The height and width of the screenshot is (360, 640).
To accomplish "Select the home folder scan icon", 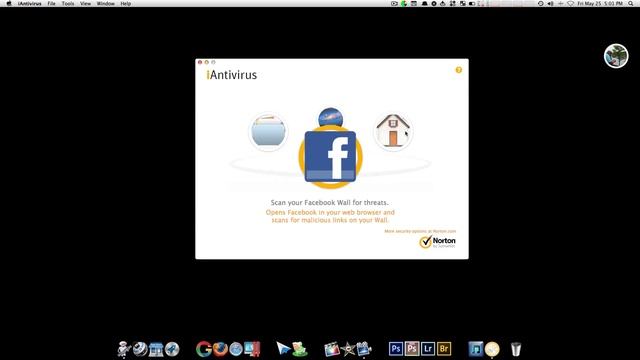I will [393, 131].
